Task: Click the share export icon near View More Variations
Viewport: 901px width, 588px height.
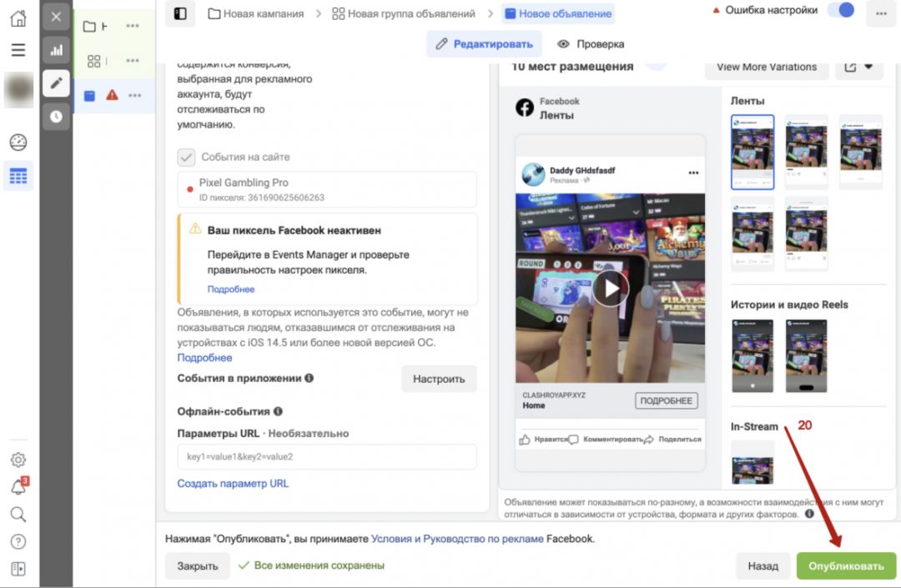Action: tap(850, 68)
